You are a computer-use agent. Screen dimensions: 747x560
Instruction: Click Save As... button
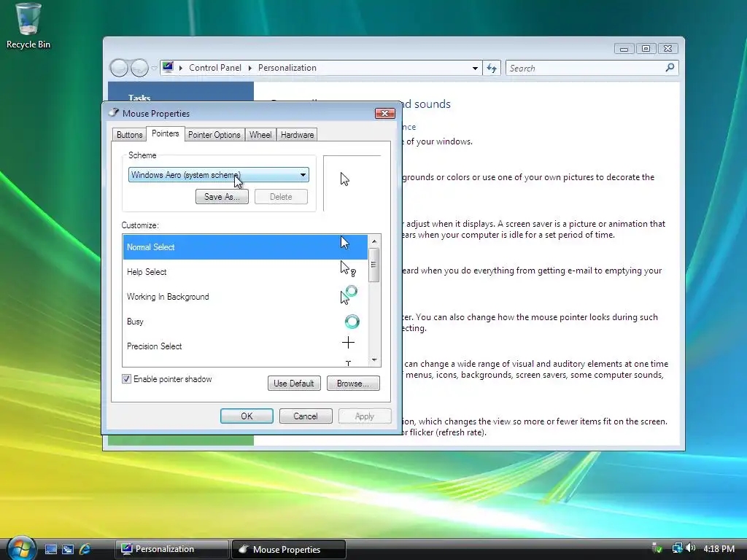click(x=222, y=197)
